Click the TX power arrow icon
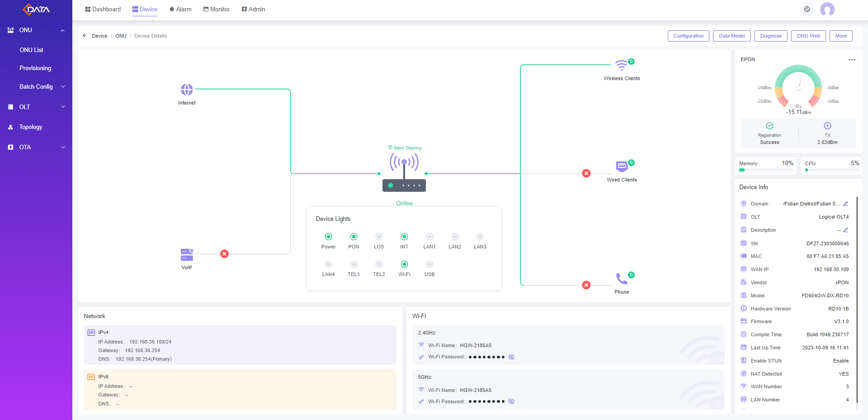This screenshot has height=420, width=868. pyautogui.click(x=827, y=126)
